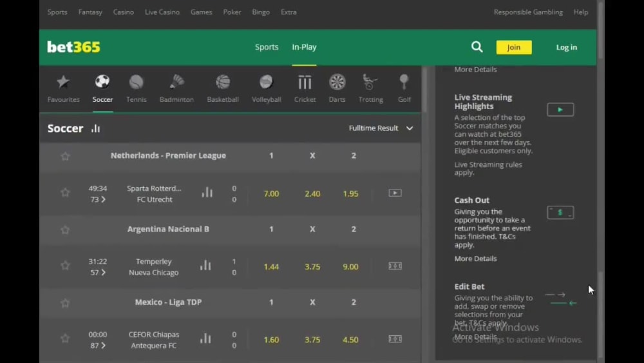
Task: Click the Cash Out dollar icon
Action: pyautogui.click(x=560, y=213)
